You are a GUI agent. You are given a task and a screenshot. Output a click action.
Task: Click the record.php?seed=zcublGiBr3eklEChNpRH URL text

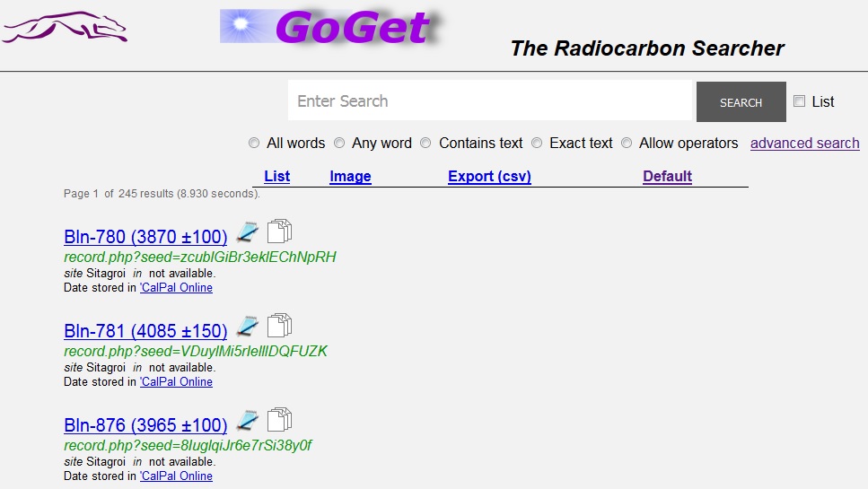pyautogui.click(x=200, y=258)
